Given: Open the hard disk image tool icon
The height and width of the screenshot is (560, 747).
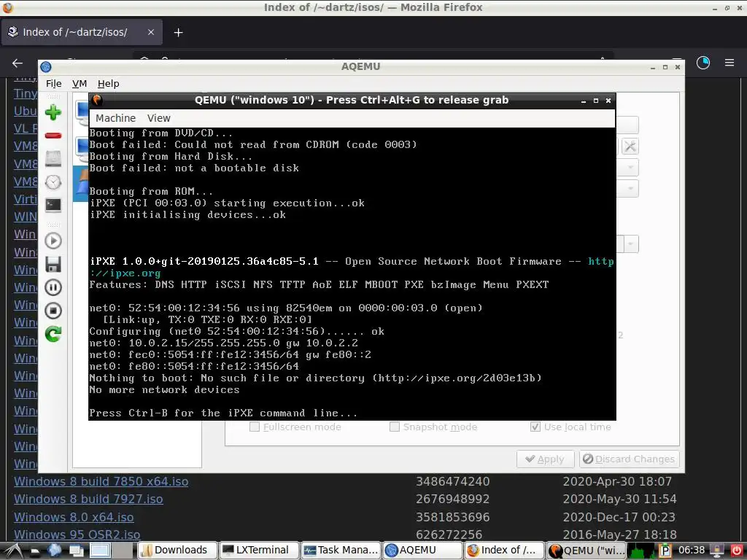Looking at the screenshot, I should click(53, 158).
